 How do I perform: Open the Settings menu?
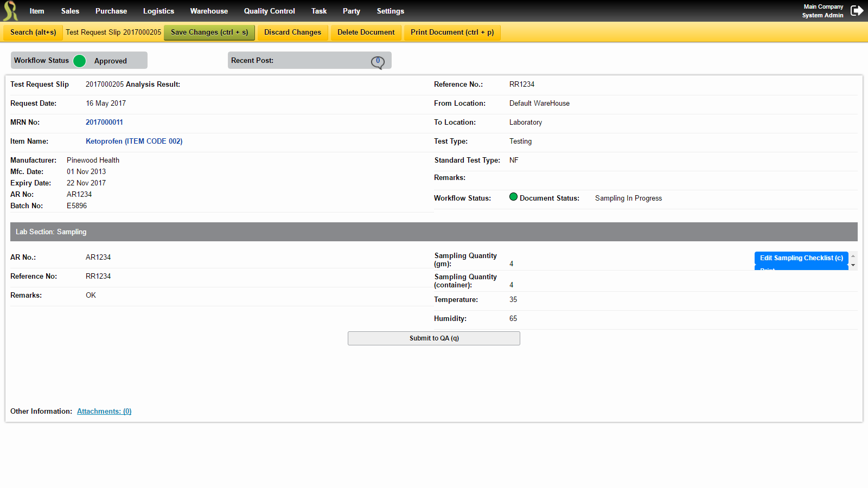click(x=390, y=11)
